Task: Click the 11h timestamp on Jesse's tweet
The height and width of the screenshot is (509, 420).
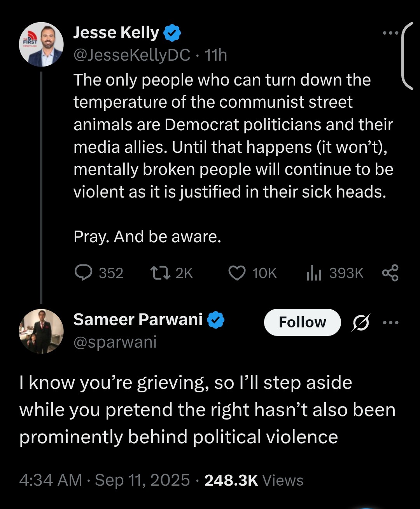Action: click(x=216, y=55)
